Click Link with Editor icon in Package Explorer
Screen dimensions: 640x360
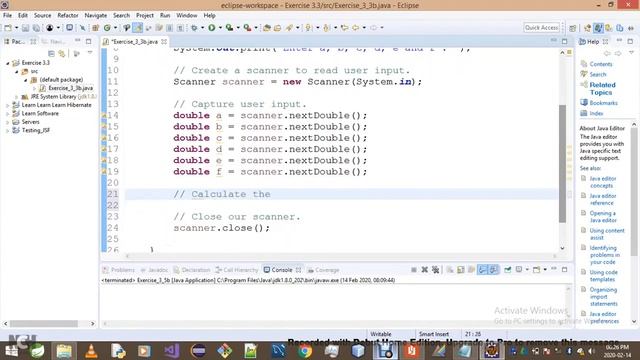point(62,53)
